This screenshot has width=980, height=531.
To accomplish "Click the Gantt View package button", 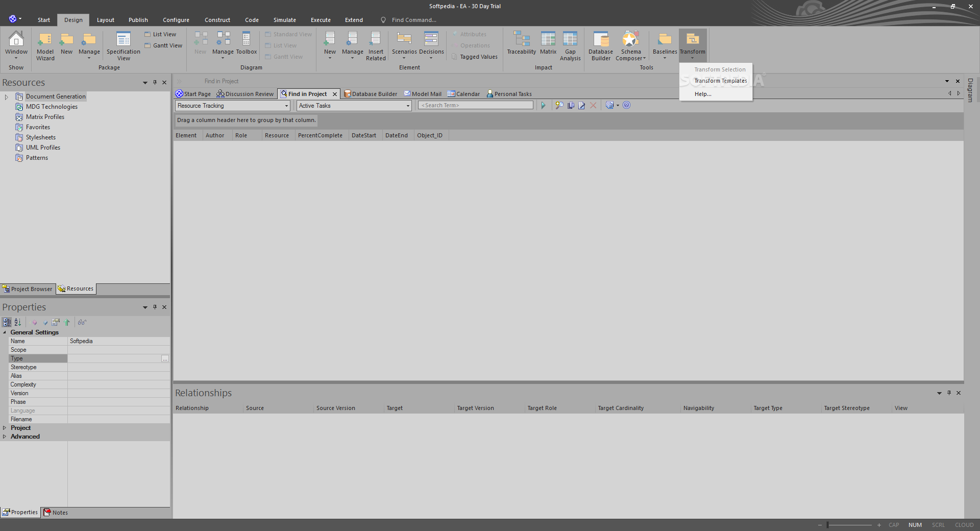I will (163, 45).
